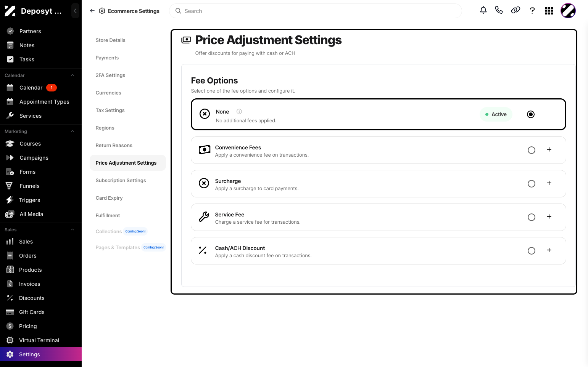Open Settings in the sidebar
Viewport: 588px width, 367px height.
tap(41, 354)
